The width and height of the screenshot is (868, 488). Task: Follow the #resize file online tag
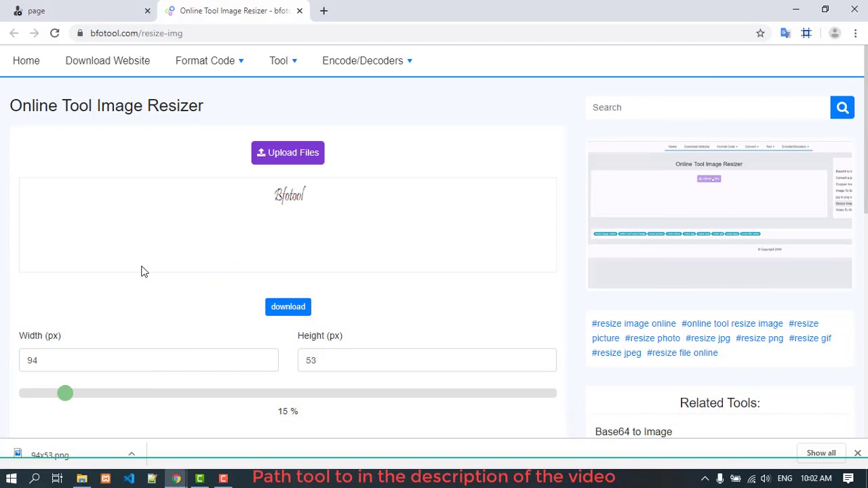click(x=682, y=352)
